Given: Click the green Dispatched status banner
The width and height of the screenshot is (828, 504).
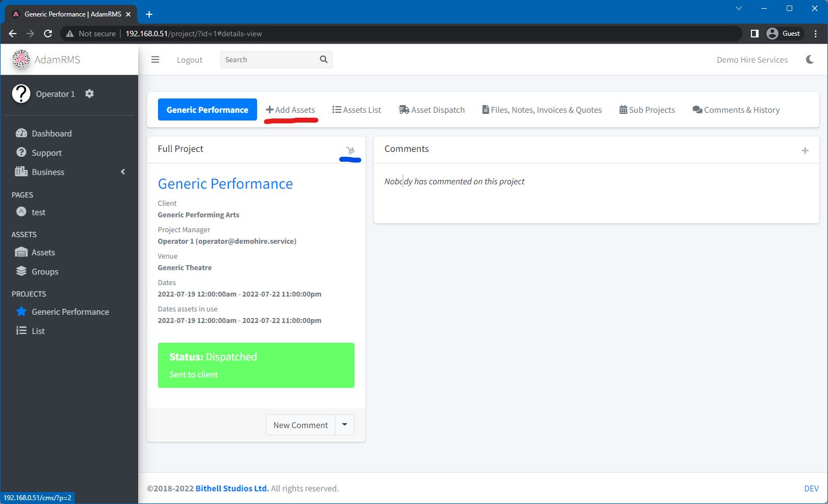Looking at the screenshot, I should [x=256, y=365].
